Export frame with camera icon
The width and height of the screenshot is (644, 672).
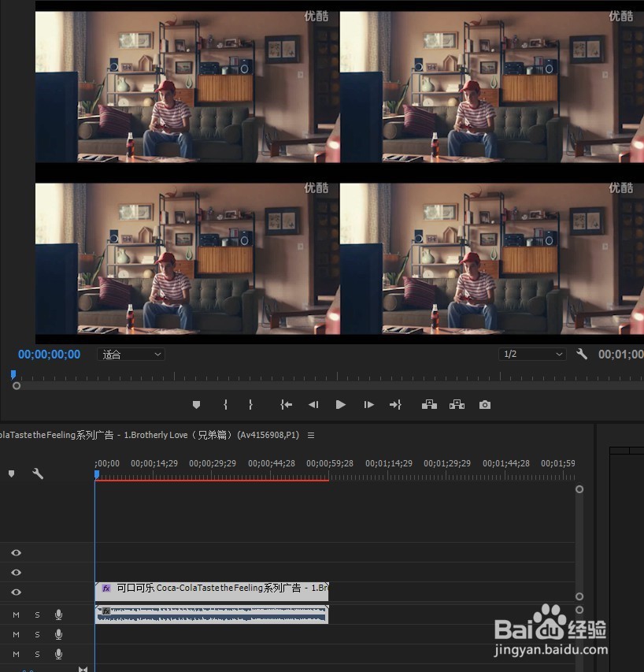point(485,405)
